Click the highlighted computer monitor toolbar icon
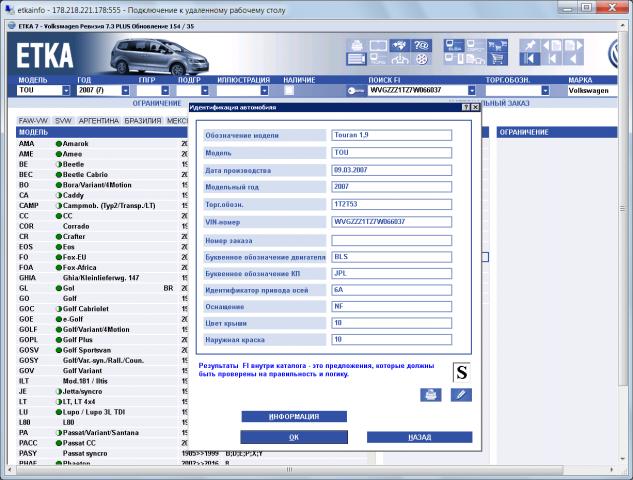 pyautogui.click(x=454, y=46)
